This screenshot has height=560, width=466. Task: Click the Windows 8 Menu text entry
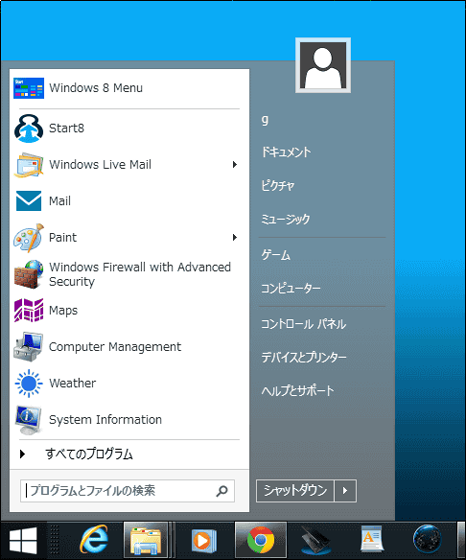coord(96,88)
